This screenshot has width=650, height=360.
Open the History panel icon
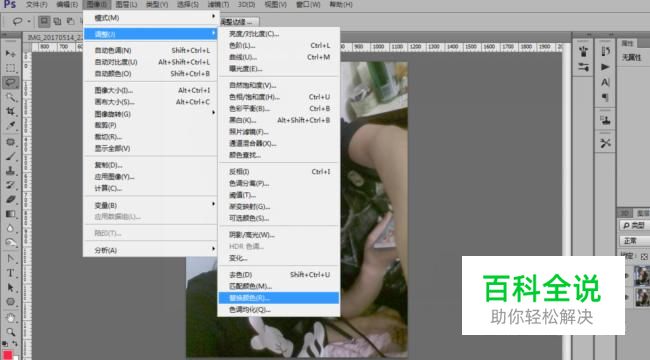605,51
